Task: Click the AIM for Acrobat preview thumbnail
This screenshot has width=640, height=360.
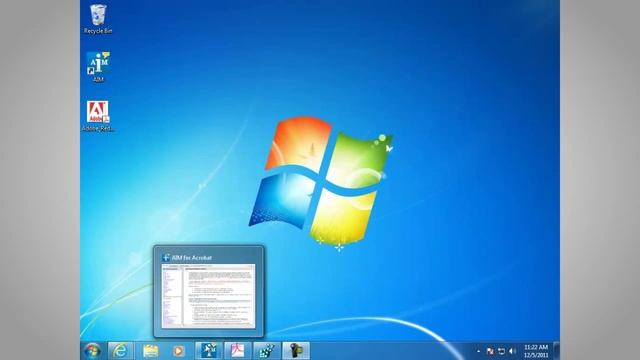Action: (209, 296)
